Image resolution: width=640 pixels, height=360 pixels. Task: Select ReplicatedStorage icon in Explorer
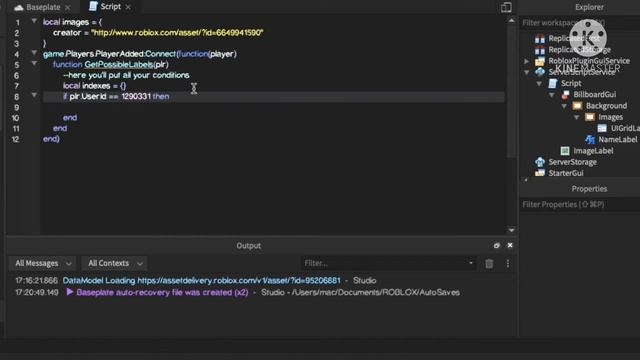coord(540,50)
